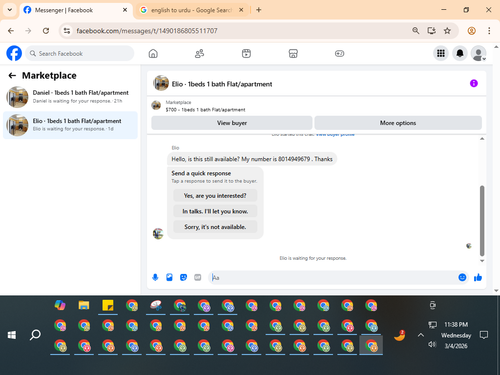Image resolution: width=500 pixels, height=375 pixels.
Task: Attach a photo using the image icon
Action: coord(169,277)
